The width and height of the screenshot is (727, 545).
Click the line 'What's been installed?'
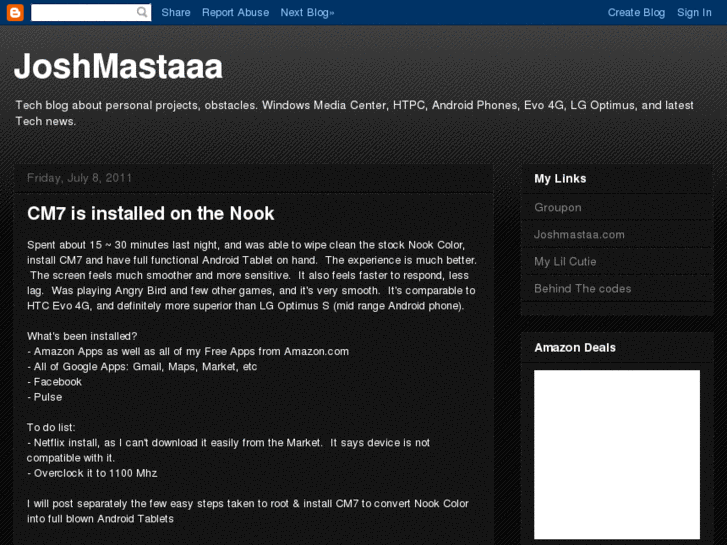click(x=82, y=336)
